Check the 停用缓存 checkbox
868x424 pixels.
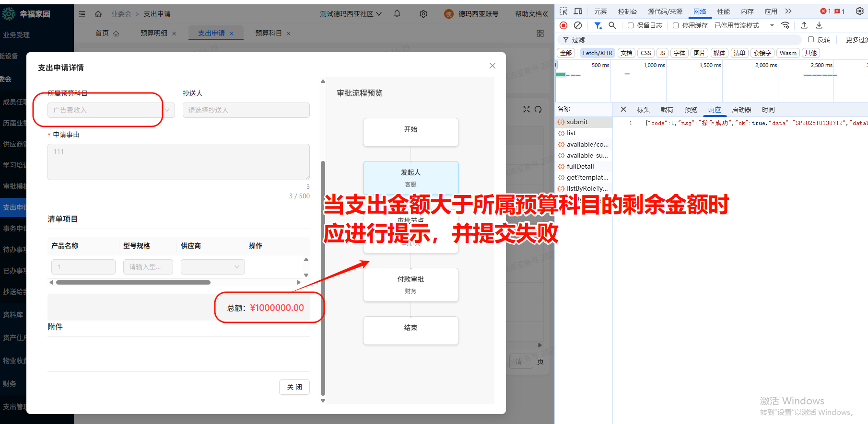676,25
